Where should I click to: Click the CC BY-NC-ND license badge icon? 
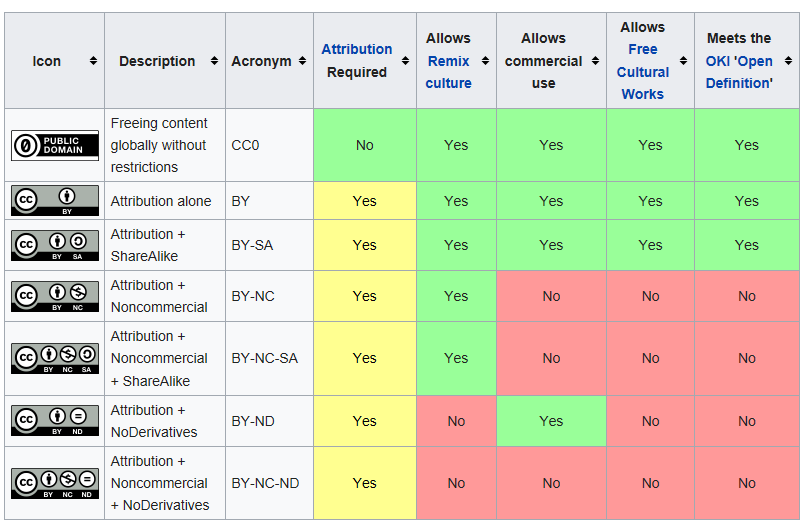(x=55, y=483)
